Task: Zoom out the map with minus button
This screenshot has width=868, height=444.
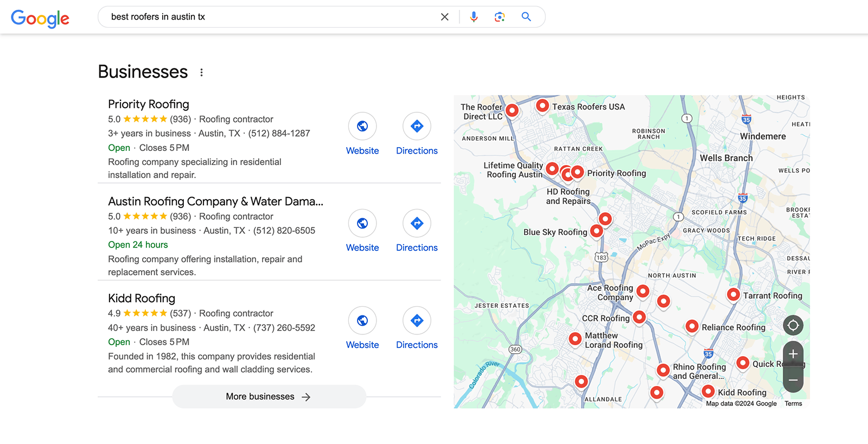Action: pyautogui.click(x=793, y=380)
